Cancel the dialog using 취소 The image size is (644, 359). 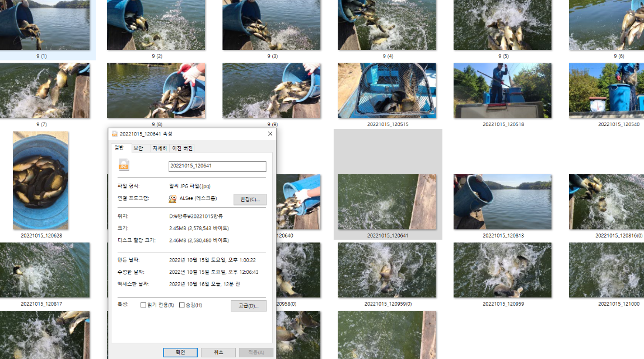[218, 352]
